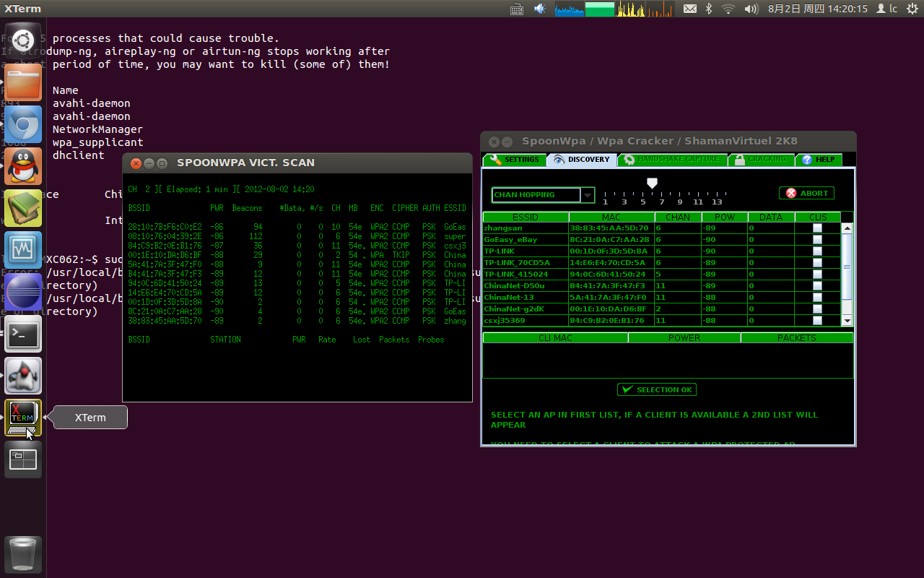Tick the CLIS checkbox for csxj35369
This screenshot has width=924, height=578.
[817, 321]
